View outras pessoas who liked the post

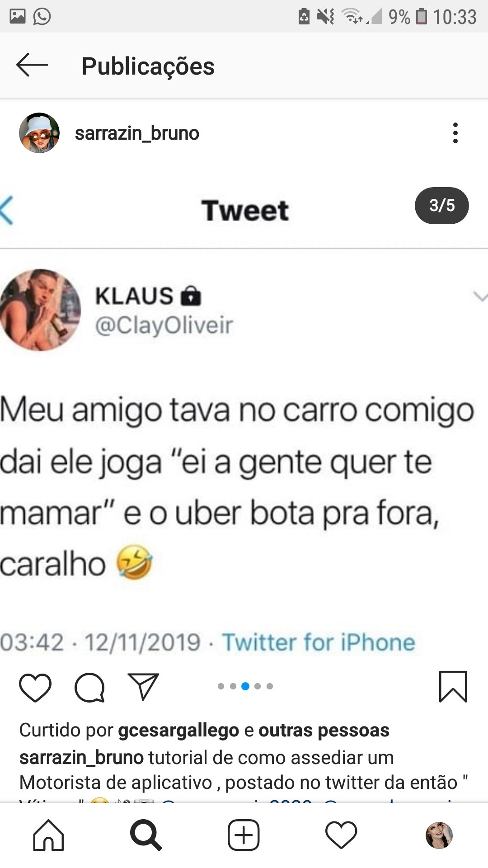[324, 730]
